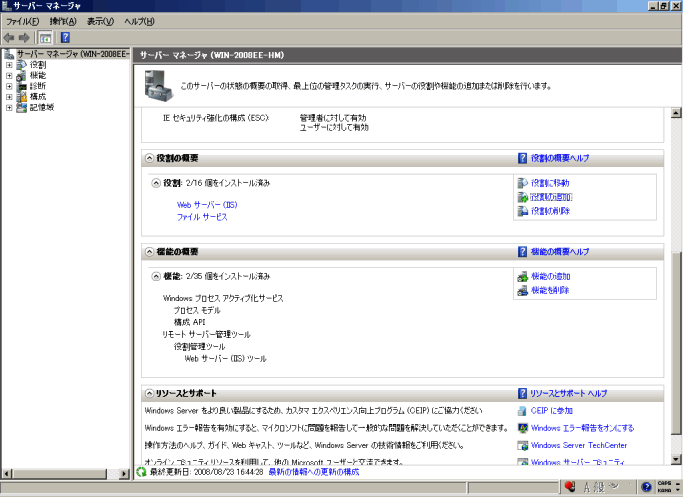Click the 役割の追加 link

pyautogui.click(x=551, y=197)
